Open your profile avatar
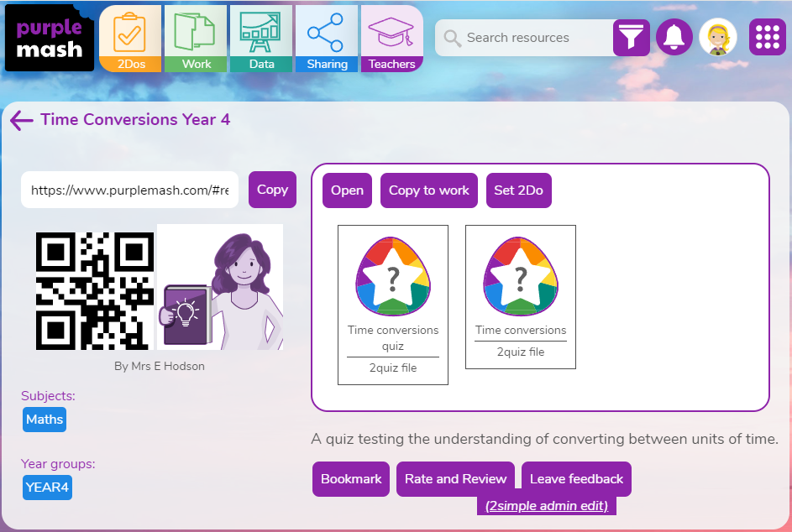Screen dimensions: 792x532 click(x=719, y=37)
